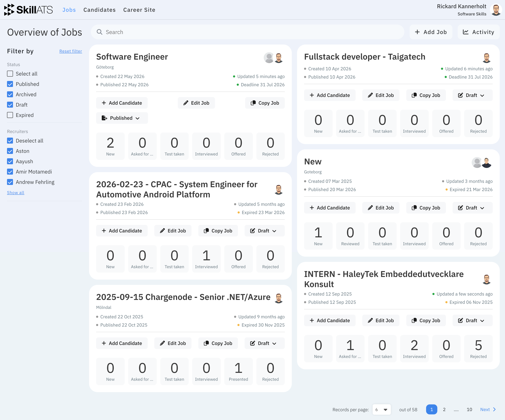Open Rejected count tile on INTERN HaleyTek
505x420 pixels.
point(478,349)
